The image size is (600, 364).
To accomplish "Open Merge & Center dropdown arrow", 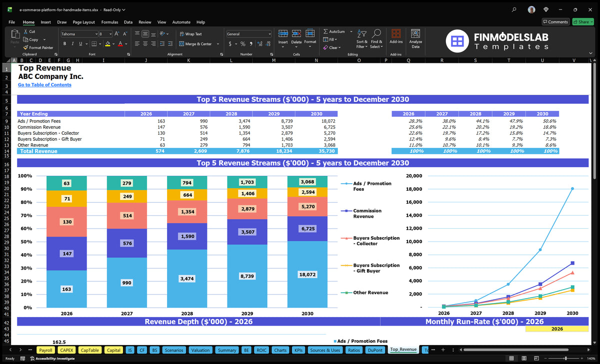I will [218, 44].
